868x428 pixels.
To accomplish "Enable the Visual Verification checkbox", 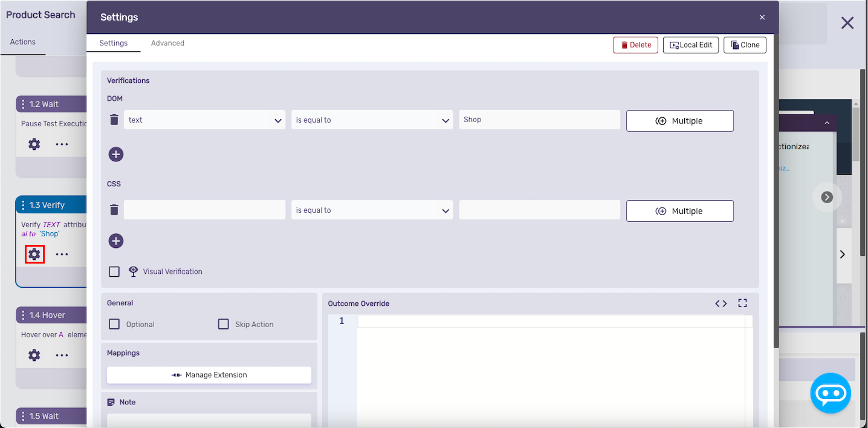I will pyautogui.click(x=114, y=271).
